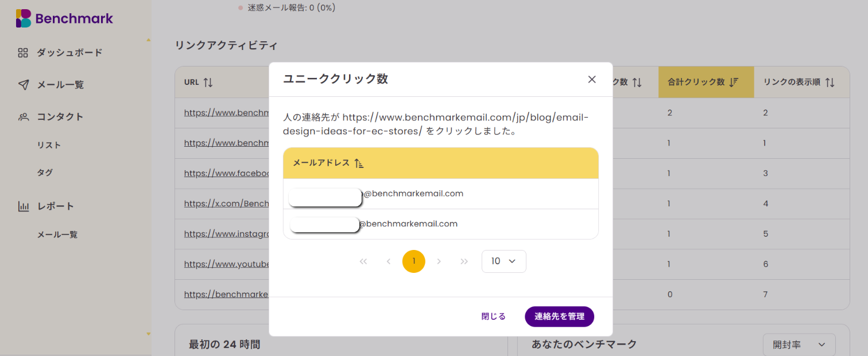
Task: Open リスト under コンタクト
Action: tap(49, 146)
